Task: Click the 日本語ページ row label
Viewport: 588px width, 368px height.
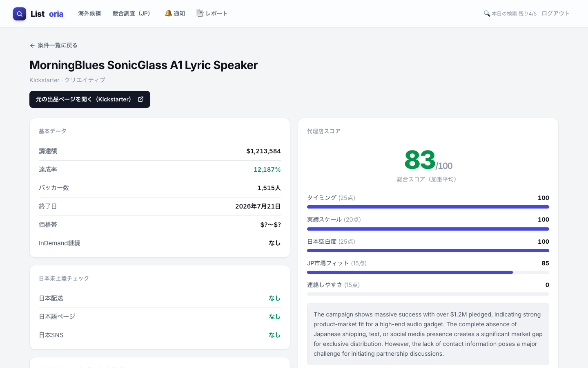Action: [57, 317]
